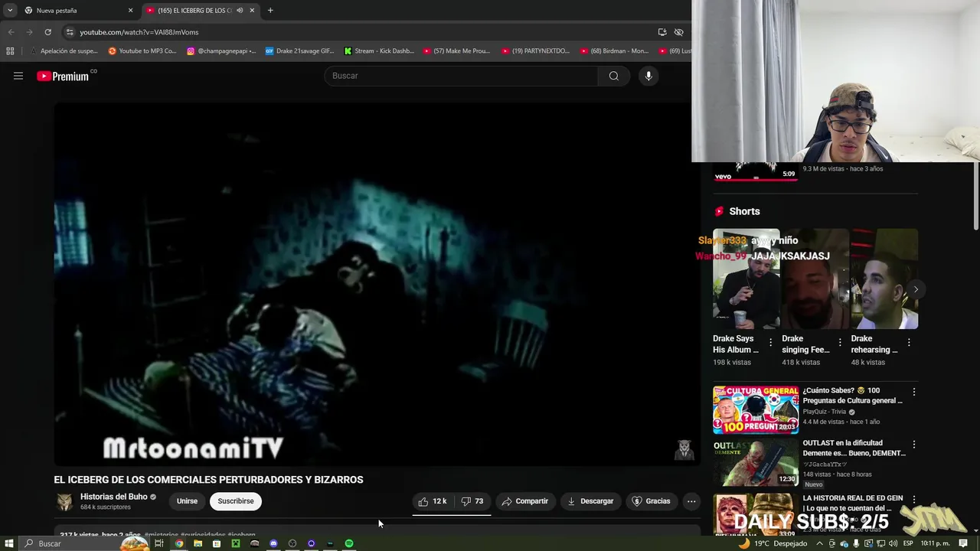This screenshot has width=980, height=551.
Task: Open Chrome from the taskbar
Action: [178, 543]
